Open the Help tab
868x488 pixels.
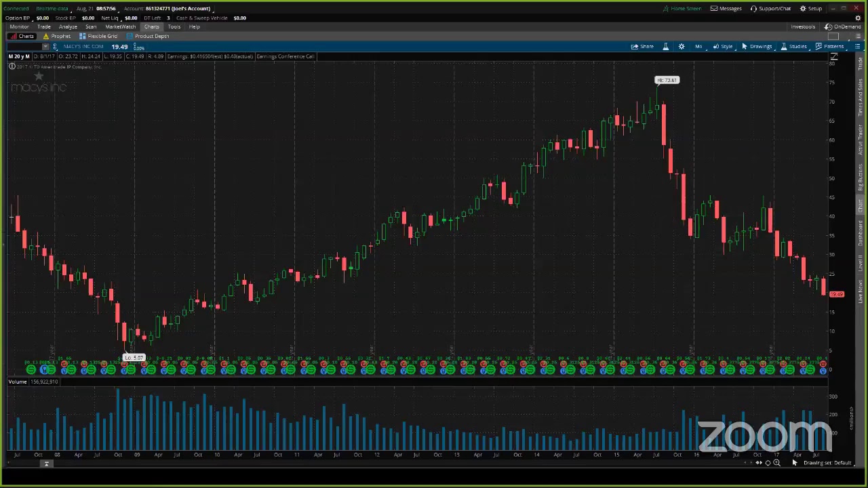pyautogui.click(x=195, y=26)
